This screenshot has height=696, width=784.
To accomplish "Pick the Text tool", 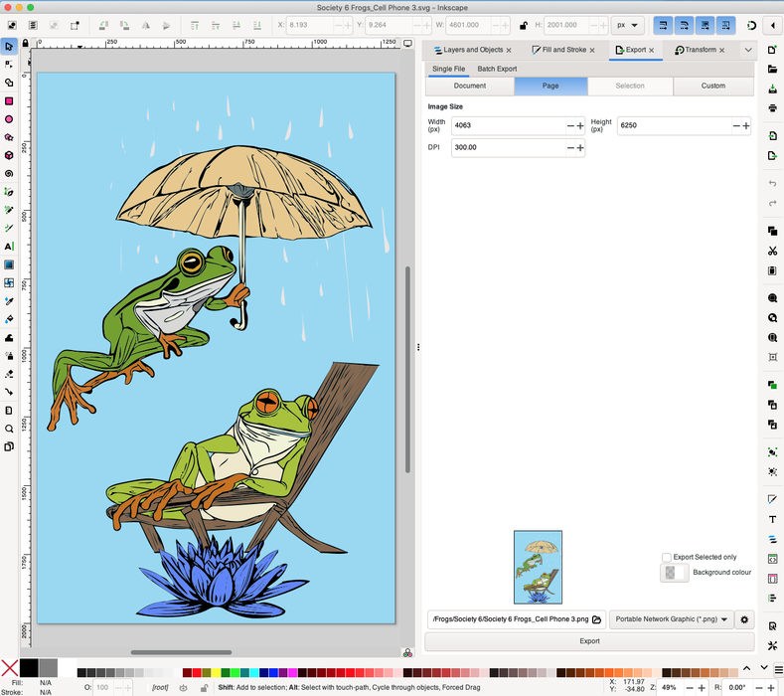I will click(9, 247).
